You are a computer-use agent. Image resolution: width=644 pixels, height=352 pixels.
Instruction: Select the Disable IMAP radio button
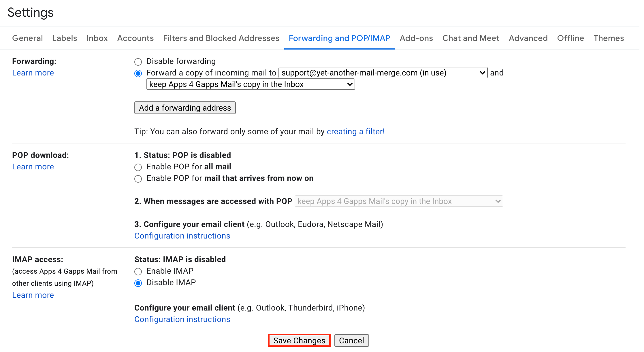click(x=138, y=283)
